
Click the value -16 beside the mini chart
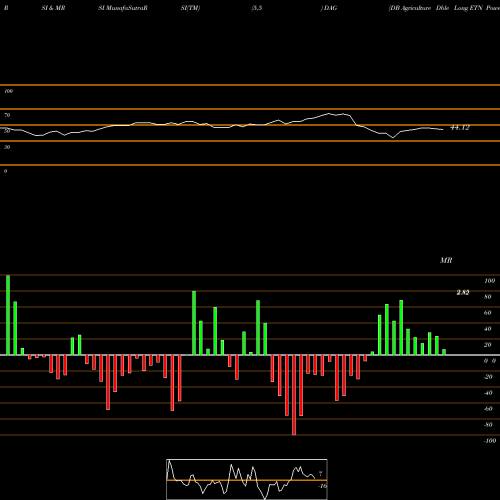[x=322, y=486]
